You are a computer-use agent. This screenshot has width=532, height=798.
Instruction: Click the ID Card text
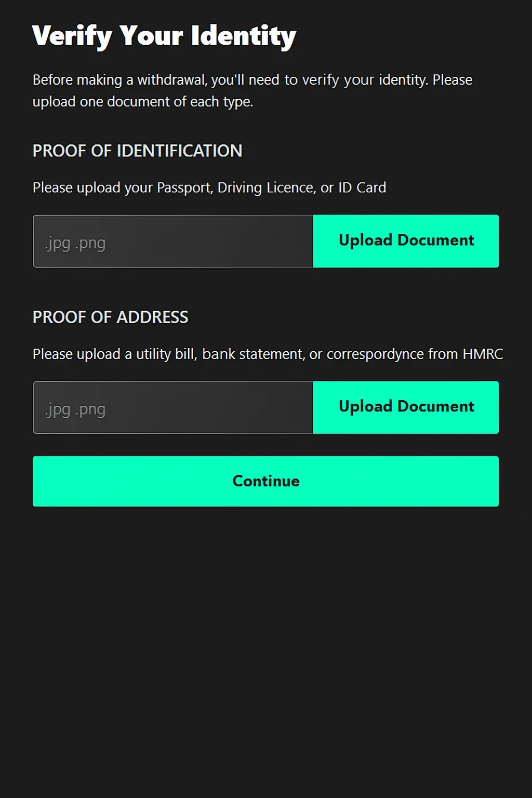click(362, 188)
